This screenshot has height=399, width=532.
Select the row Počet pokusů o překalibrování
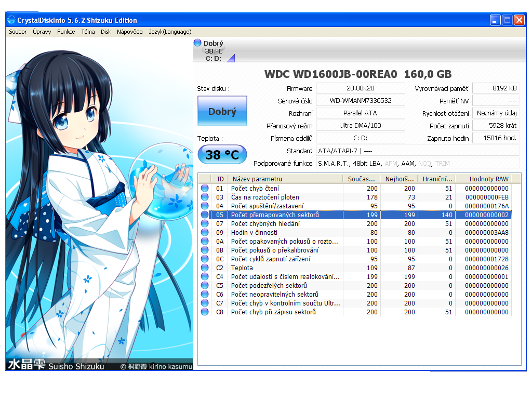pos(355,250)
